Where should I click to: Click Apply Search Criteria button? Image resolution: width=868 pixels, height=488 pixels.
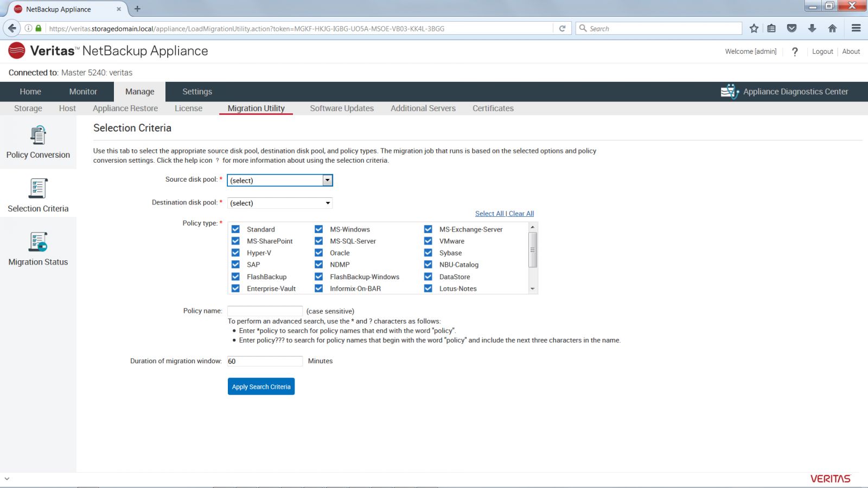click(261, 387)
